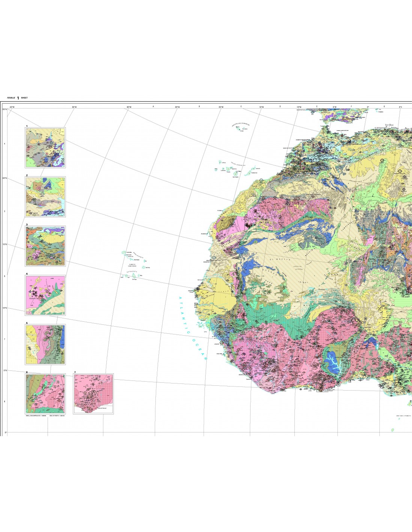
Task: Select the pink inset map 4
Action: pyautogui.click(x=45, y=295)
